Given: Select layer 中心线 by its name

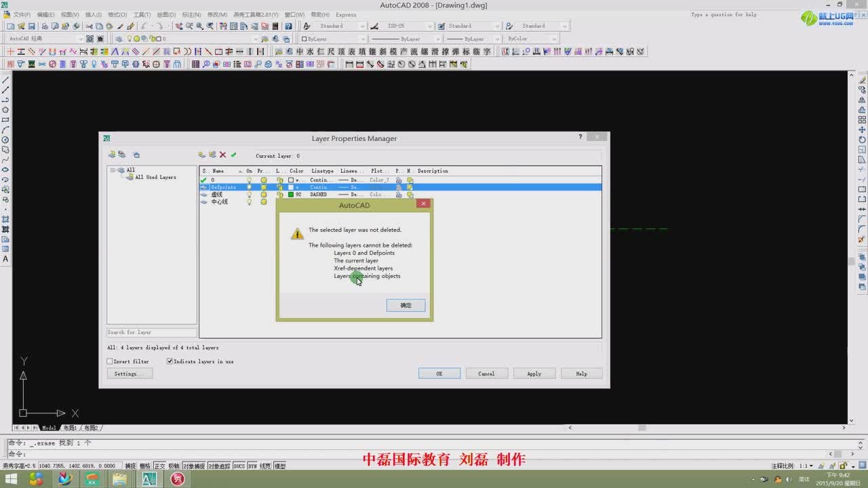Looking at the screenshot, I should [220, 202].
